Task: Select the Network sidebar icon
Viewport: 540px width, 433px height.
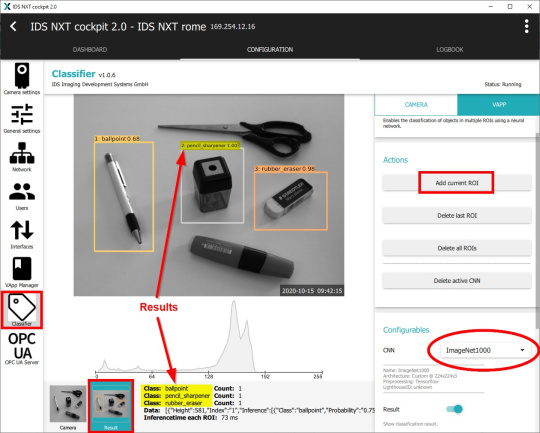Action: pos(22,157)
